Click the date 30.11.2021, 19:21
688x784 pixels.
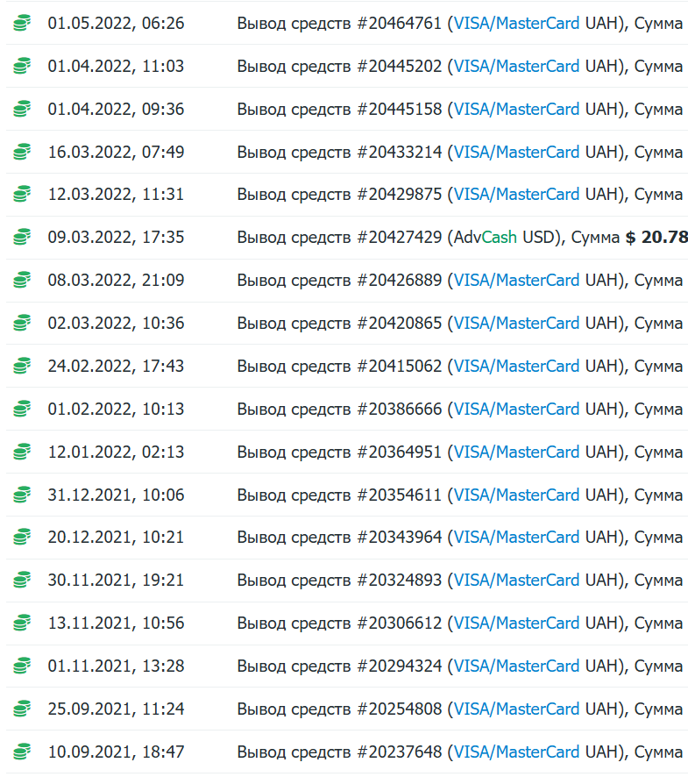116,580
